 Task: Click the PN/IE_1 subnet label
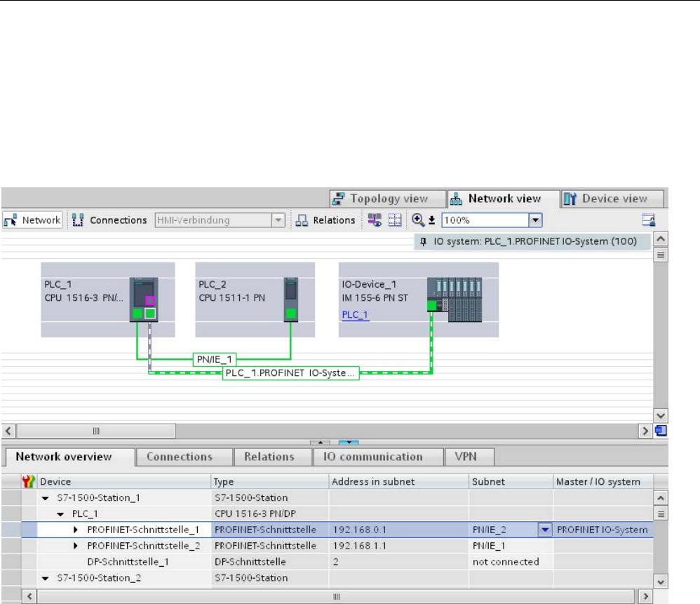[x=215, y=359]
